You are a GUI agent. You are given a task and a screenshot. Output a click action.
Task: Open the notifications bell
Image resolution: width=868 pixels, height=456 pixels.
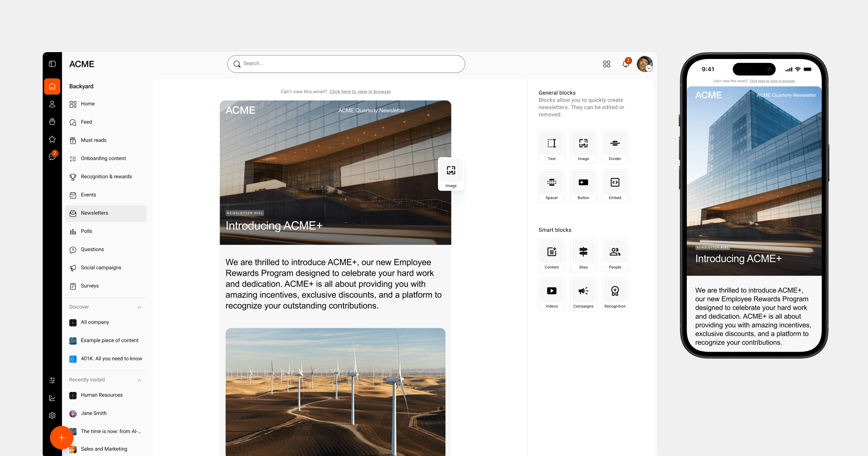pyautogui.click(x=626, y=64)
